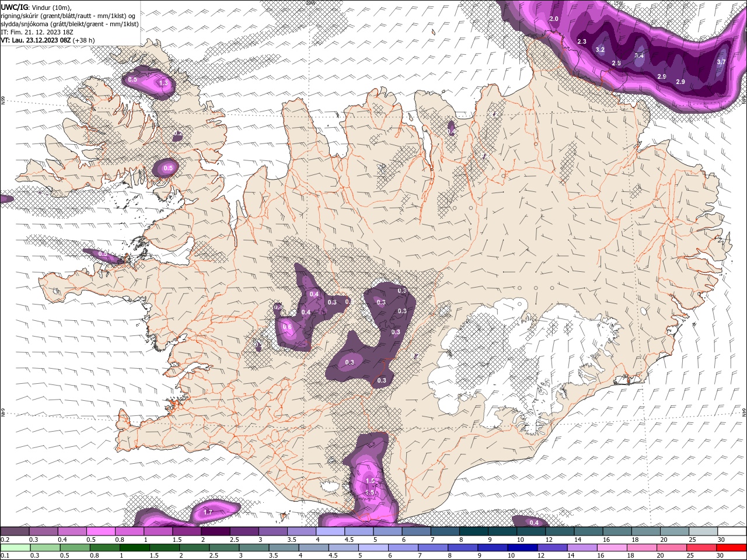The width and height of the screenshot is (747, 560).
Task: Click the 3.7 precipitation value on the map
Action: [x=721, y=62]
